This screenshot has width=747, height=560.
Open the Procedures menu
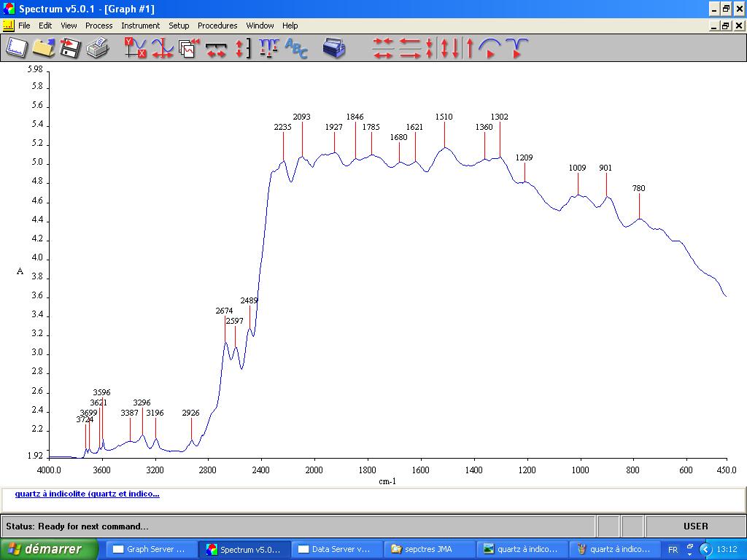click(217, 26)
